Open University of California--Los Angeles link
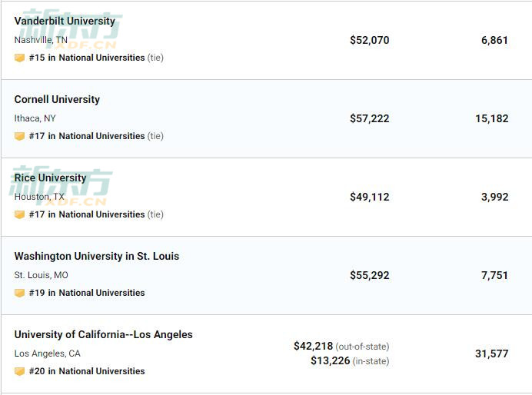 [x=104, y=334]
